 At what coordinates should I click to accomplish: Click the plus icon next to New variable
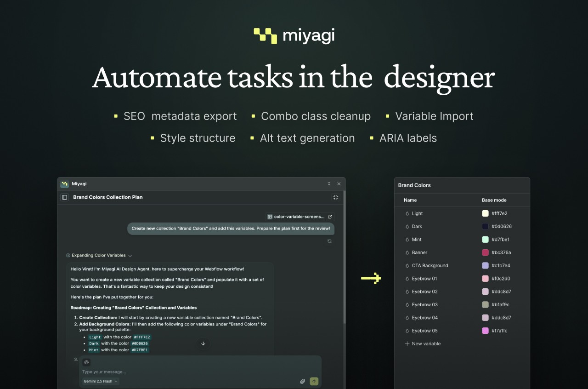coord(407,344)
